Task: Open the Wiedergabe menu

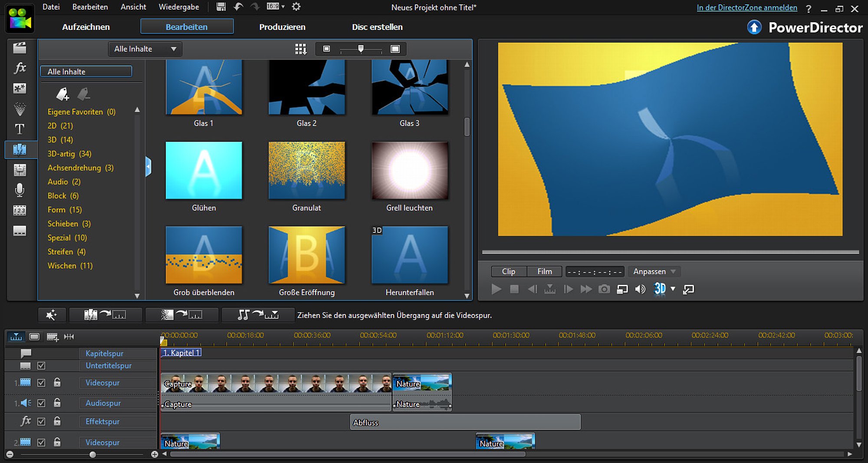Action: [178, 7]
